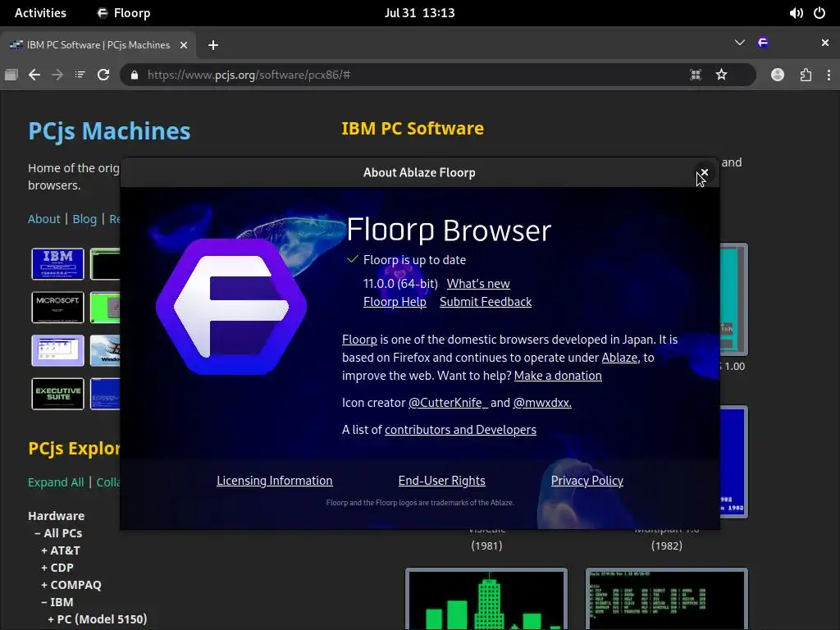Click Submit Feedback link
The image size is (840, 630).
coord(486,302)
